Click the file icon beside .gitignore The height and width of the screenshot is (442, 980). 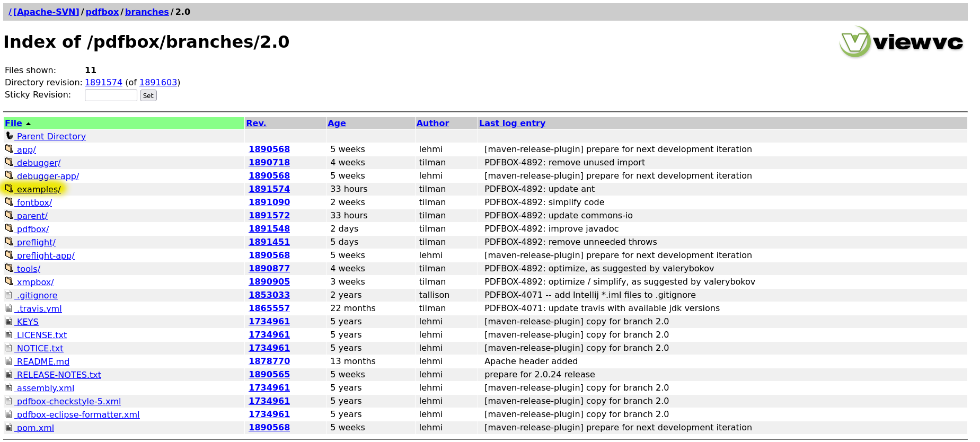click(8, 295)
